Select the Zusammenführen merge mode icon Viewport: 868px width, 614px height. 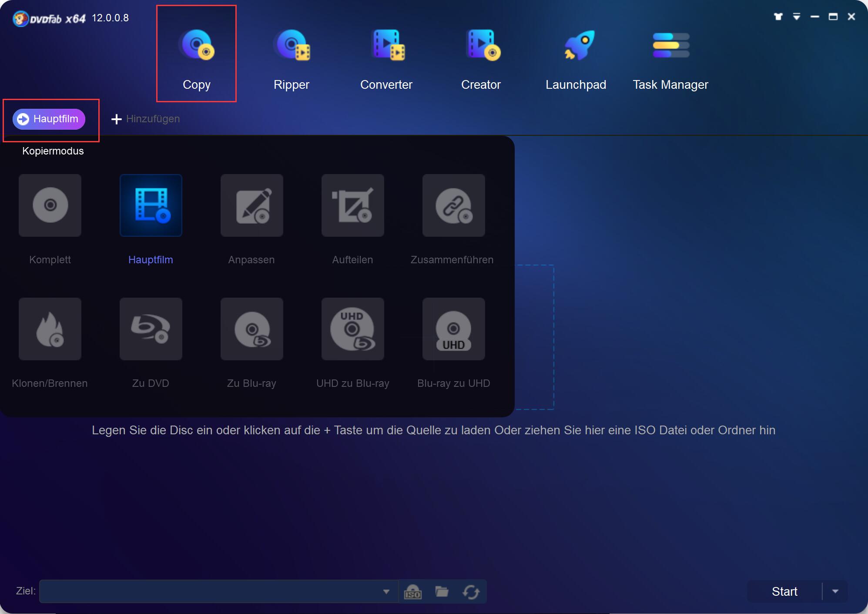point(454,205)
